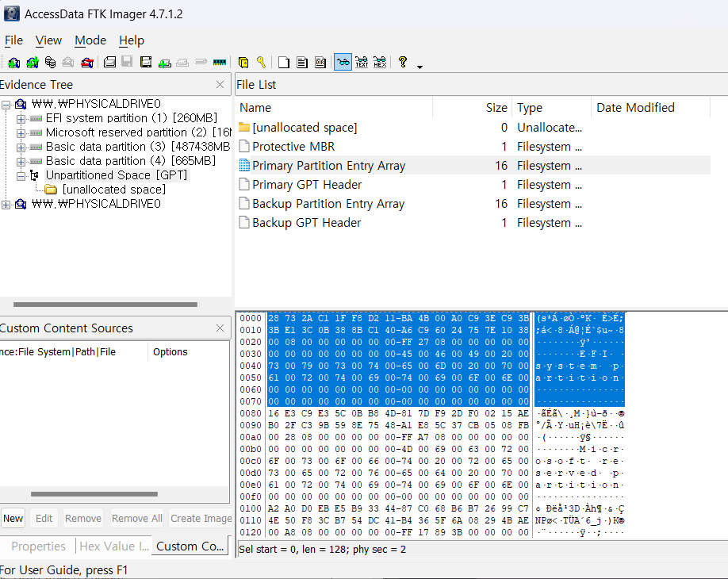Click the Remove All Evidence Items icon
Screen dimensions: 728x579
(x=86, y=62)
